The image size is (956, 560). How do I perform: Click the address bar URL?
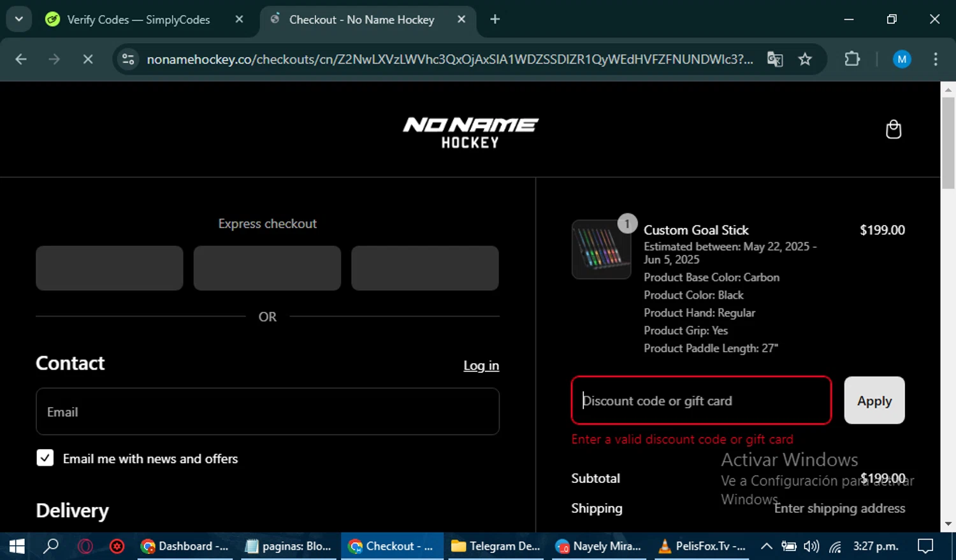coord(449,59)
